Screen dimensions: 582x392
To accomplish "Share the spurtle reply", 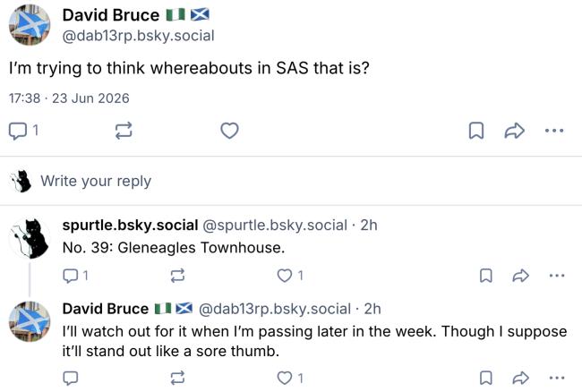I will coord(521,276).
